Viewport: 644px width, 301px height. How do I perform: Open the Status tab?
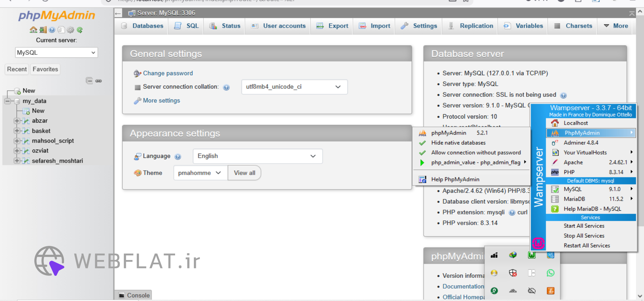(x=225, y=26)
